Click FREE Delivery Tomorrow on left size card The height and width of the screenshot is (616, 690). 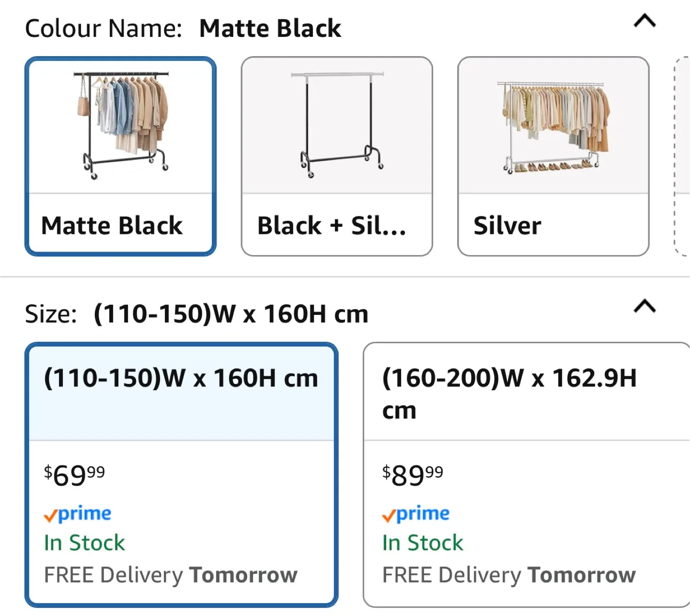tap(170, 574)
